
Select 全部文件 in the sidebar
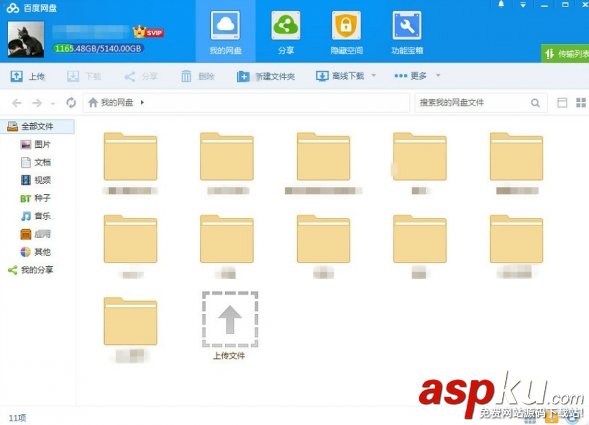(38, 126)
